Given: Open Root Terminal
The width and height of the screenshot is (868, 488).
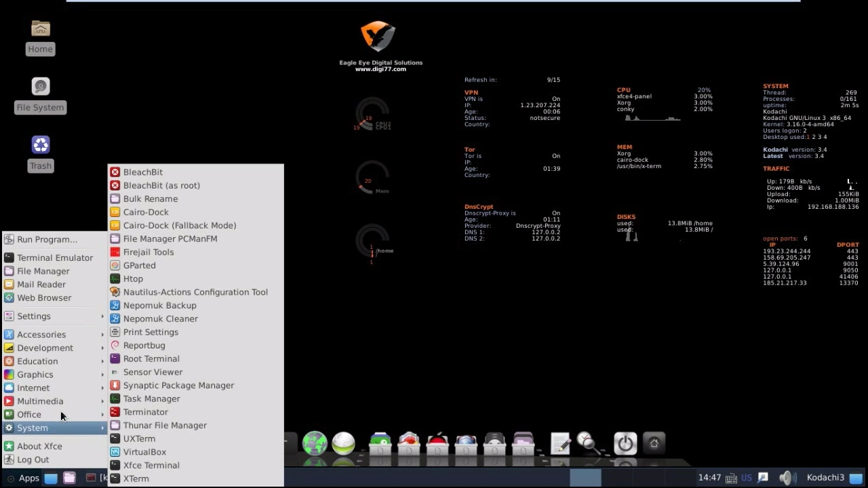Looking at the screenshot, I should [x=195, y=359].
